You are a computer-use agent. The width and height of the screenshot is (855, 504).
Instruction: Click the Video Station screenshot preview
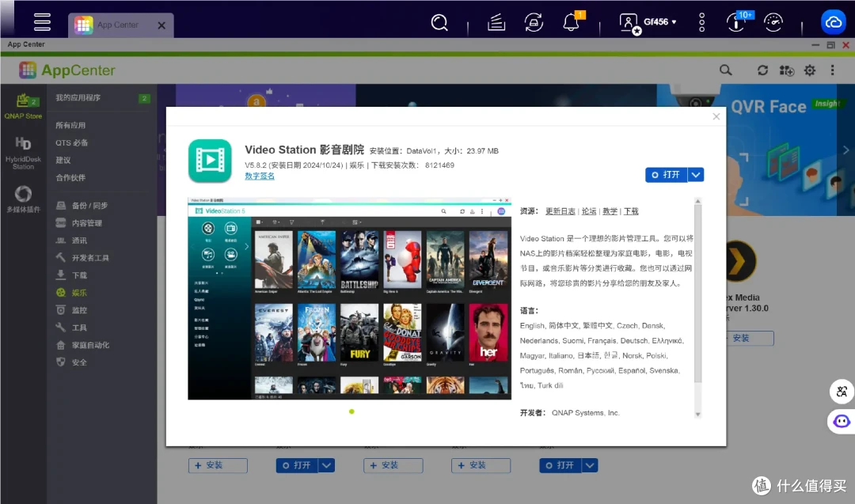[350, 298]
